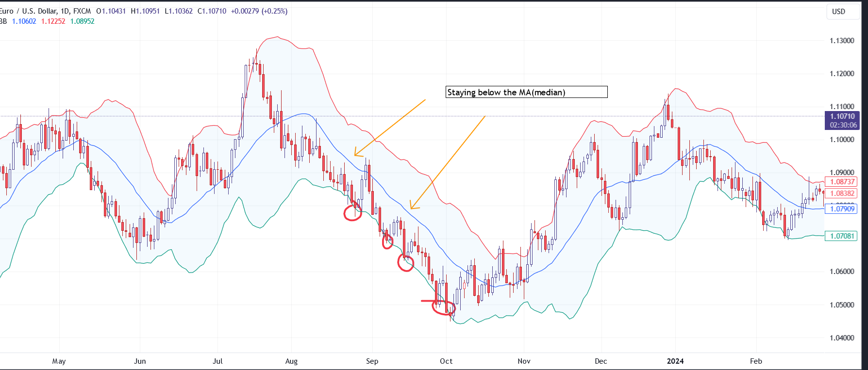Click the BB indicator legend name
Image resolution: width=868 pixels, height=370 pixels.
3,21
